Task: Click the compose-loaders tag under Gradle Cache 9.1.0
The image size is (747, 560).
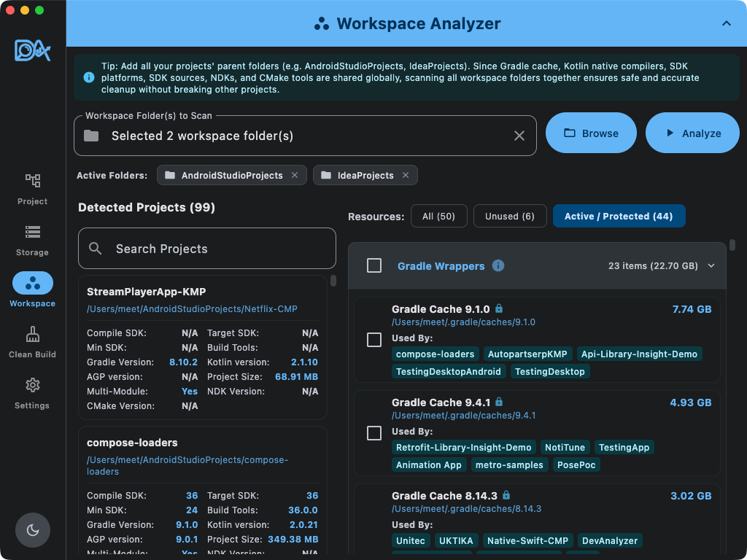Action: [x=435, y=354]
